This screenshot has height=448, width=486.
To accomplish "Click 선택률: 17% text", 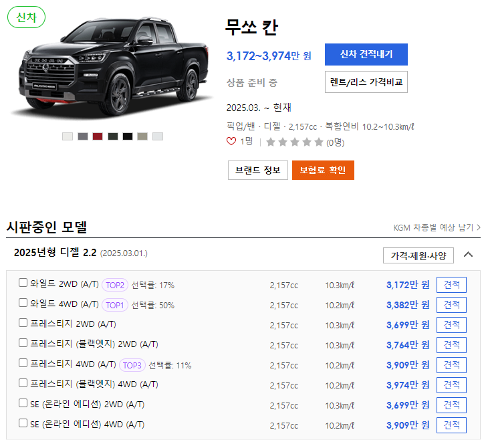I will click(153, 286).
